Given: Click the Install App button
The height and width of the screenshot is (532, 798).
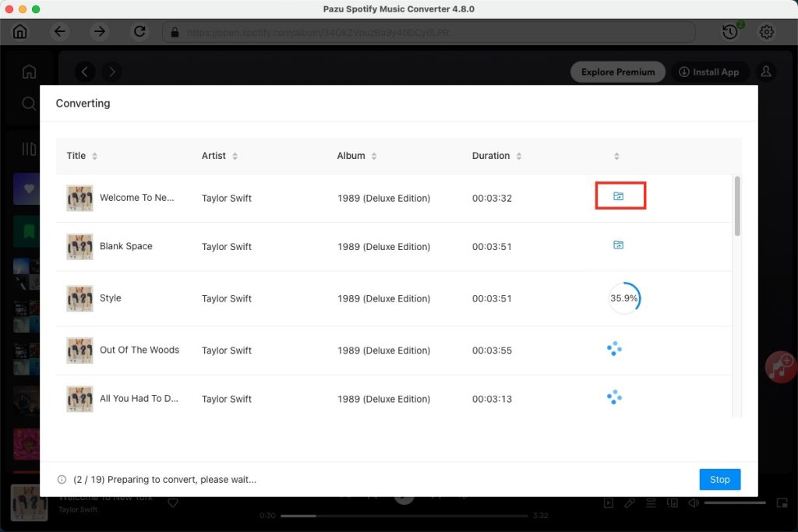Looking at the screenshot, I should click(709, 72).
